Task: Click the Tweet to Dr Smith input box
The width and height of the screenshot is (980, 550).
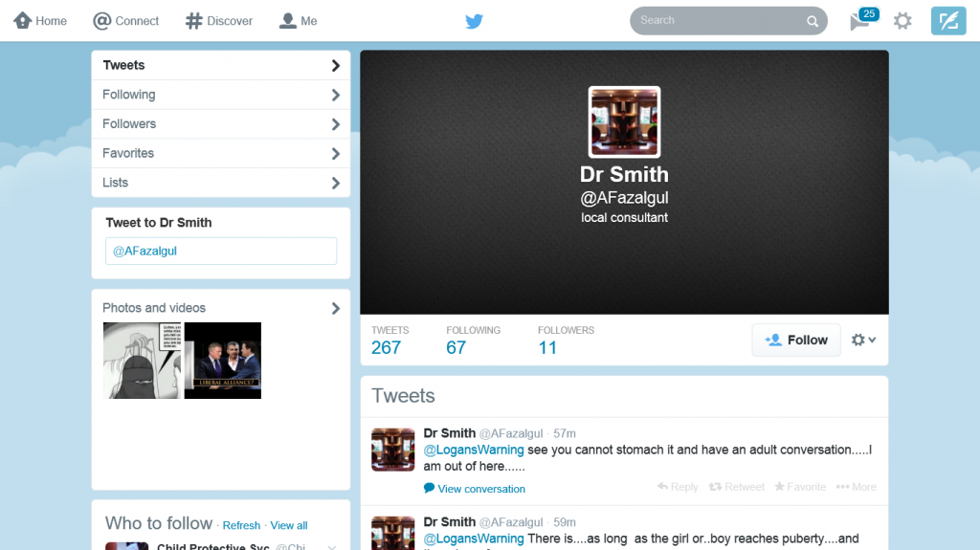Action: tap(221, 251)
